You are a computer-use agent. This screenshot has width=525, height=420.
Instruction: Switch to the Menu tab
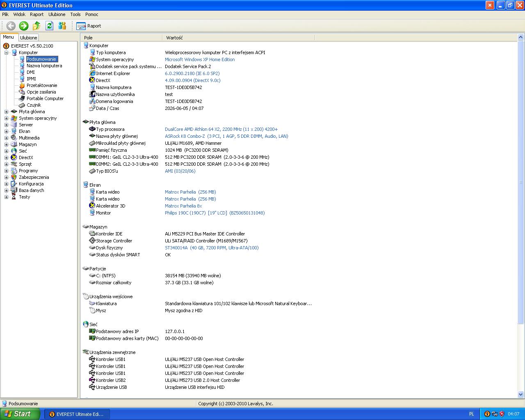[9, 37]
